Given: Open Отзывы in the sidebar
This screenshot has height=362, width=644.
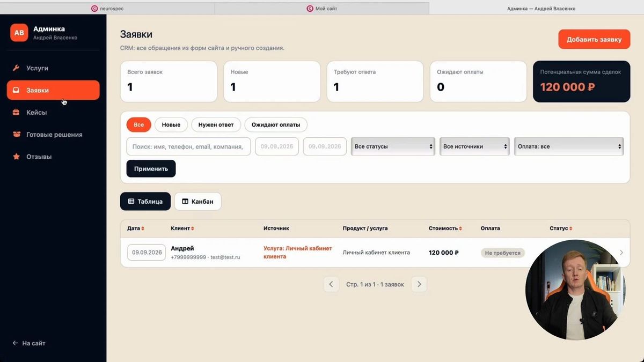Looking at the screenshot, I should 53,157.
